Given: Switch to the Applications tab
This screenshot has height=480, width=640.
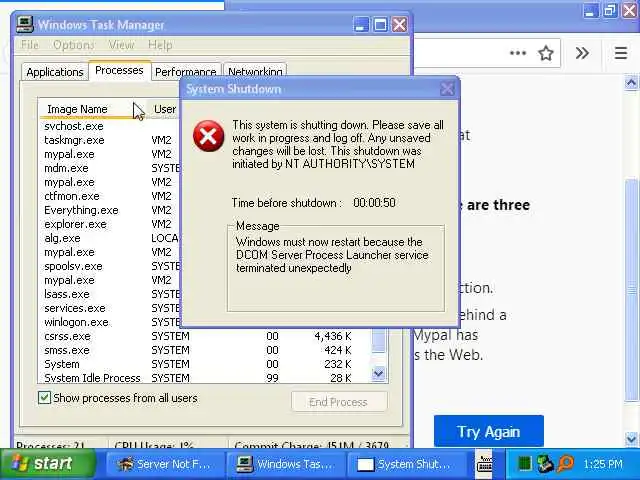Looking at the screenshot, I should click(x=55, y=72).
